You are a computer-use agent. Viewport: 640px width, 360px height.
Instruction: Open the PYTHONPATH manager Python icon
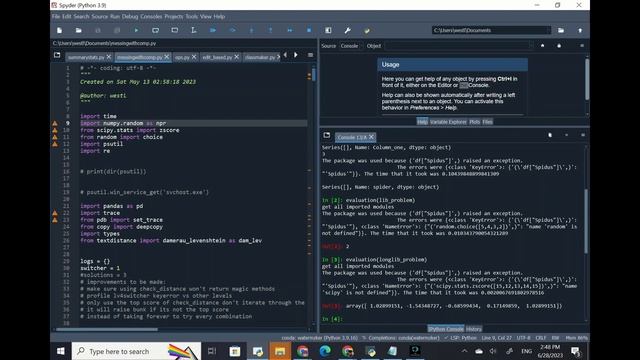367,30
